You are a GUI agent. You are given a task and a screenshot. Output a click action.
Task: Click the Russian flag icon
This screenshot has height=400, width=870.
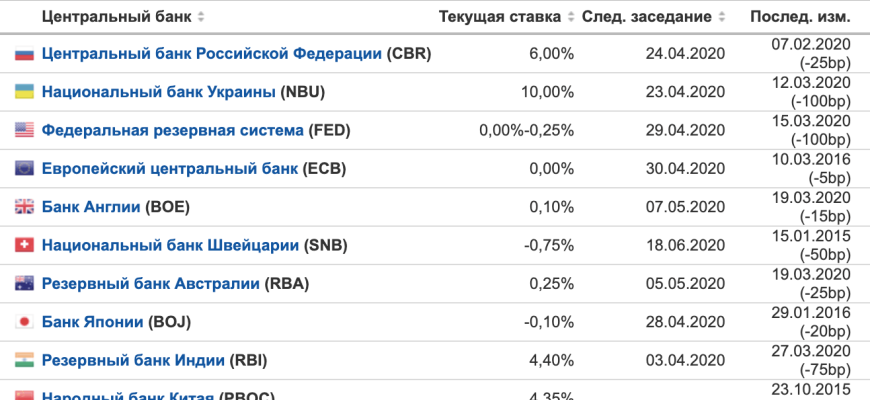[x=25, y=54]
